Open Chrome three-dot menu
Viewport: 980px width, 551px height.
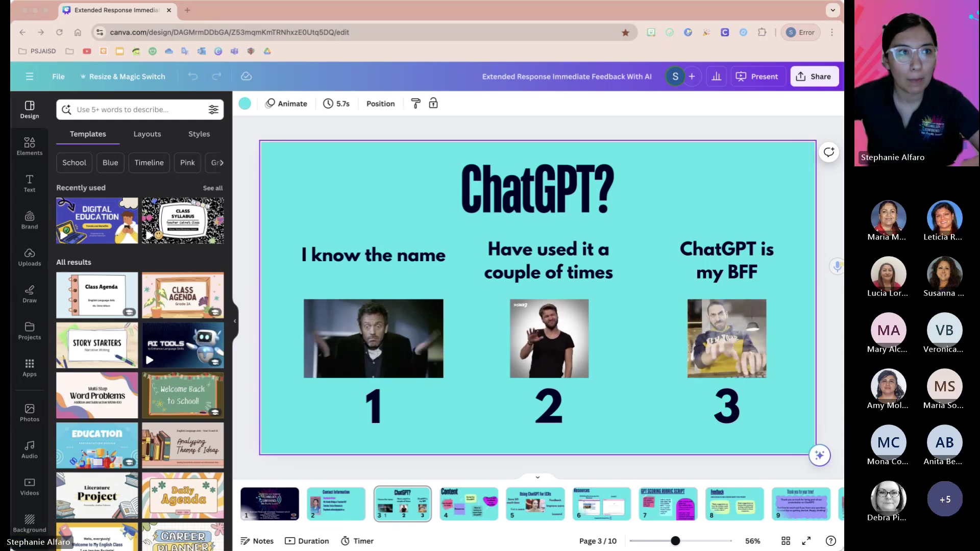(832, 32)
